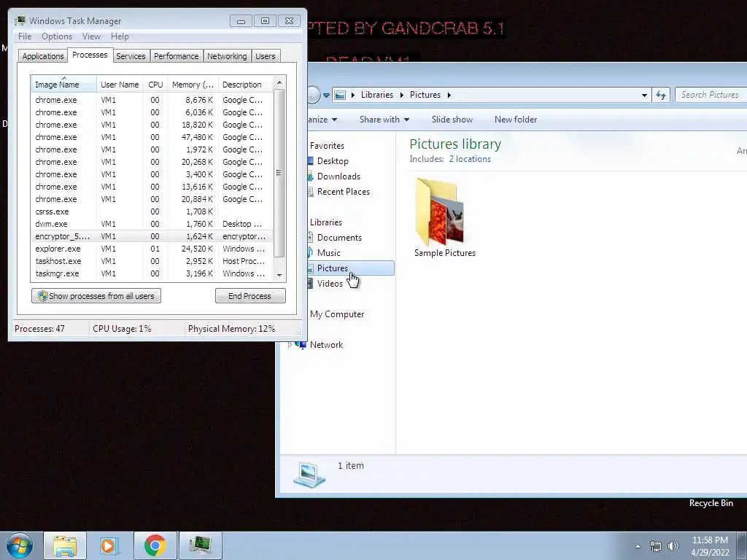
Task: Open the clock showing 11:58 PM
Action: pos(710,546)
